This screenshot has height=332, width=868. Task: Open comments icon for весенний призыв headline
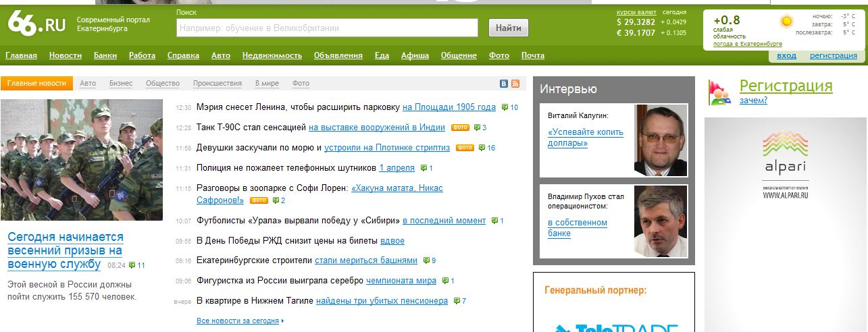(x=132, y=265)
